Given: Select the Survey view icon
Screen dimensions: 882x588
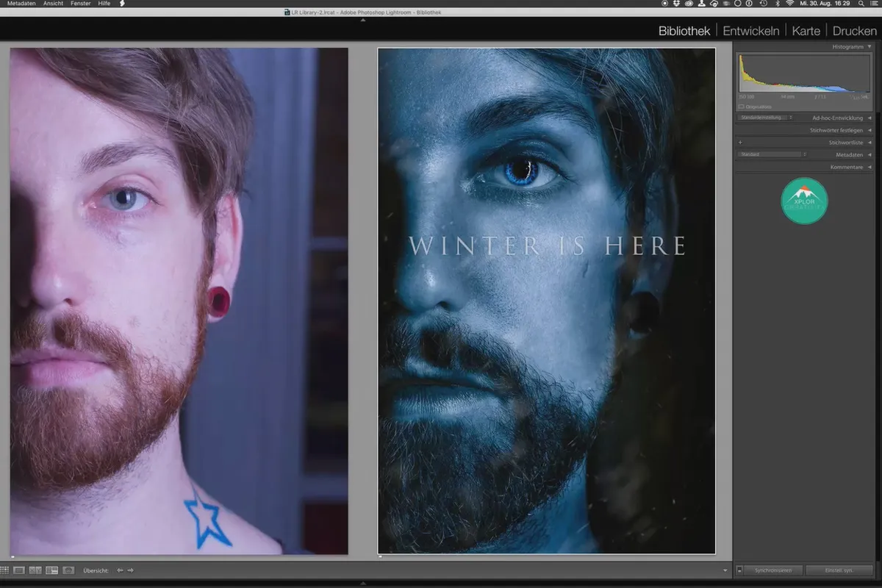Looking at the screenshot, I should [x=51, y=570].
